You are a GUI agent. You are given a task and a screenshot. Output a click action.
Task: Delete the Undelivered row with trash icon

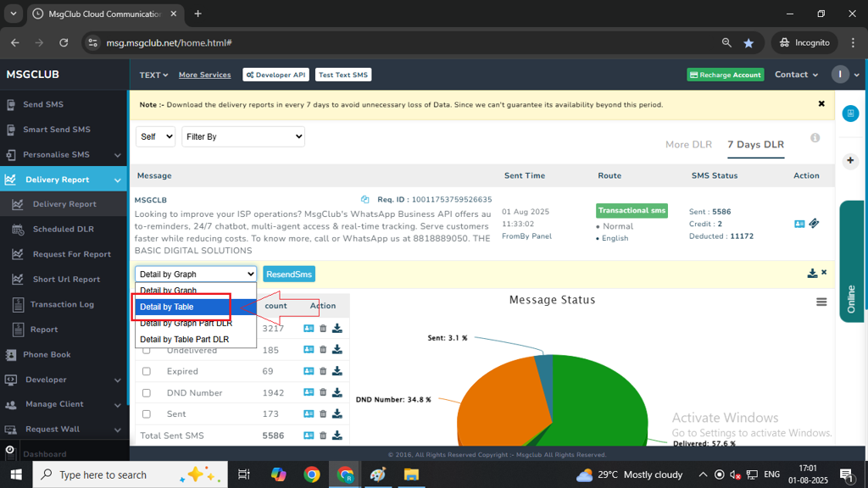[x=323, y=350]
